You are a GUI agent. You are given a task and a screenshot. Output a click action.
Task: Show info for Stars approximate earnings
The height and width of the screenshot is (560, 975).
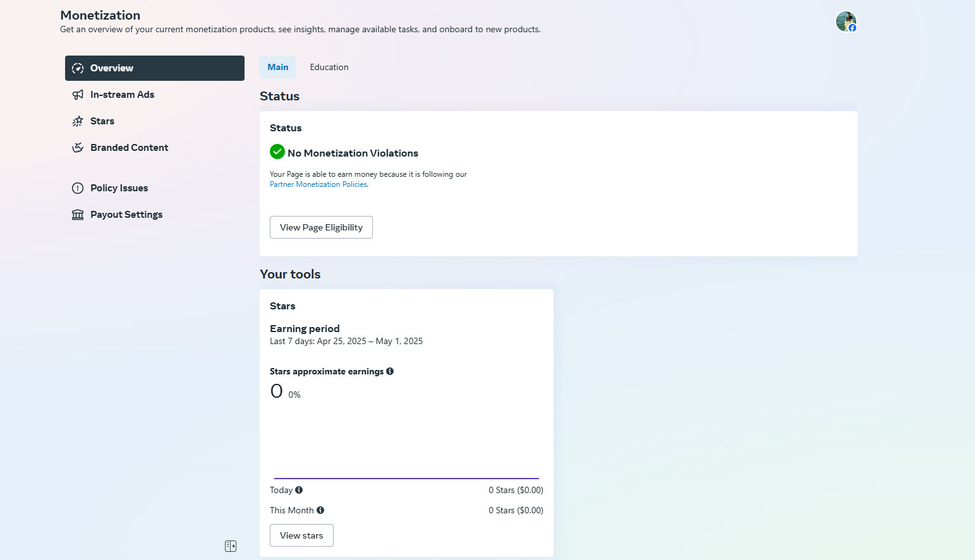pos(390,371)
